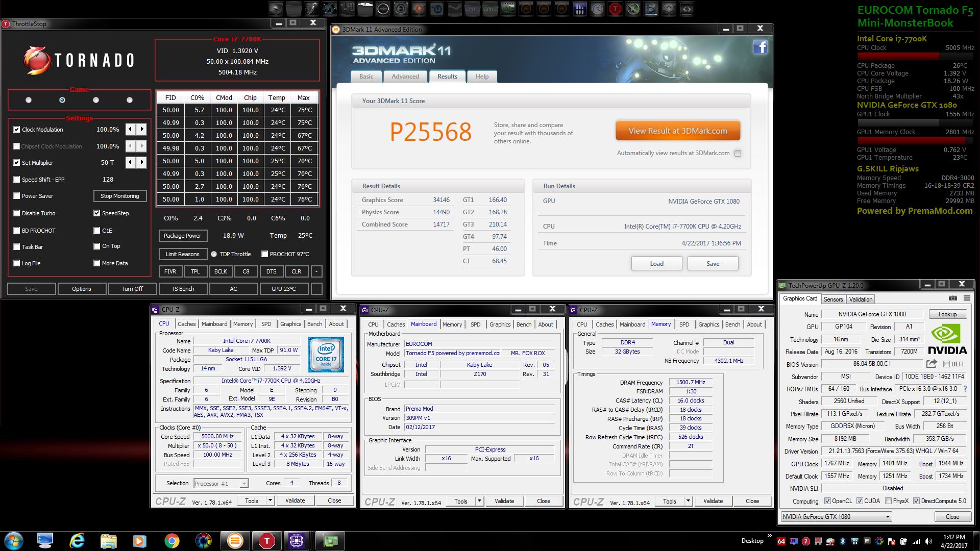The image size is (980, 551).
Task: Enable the Power Saver checkbox
Action: 17,196
